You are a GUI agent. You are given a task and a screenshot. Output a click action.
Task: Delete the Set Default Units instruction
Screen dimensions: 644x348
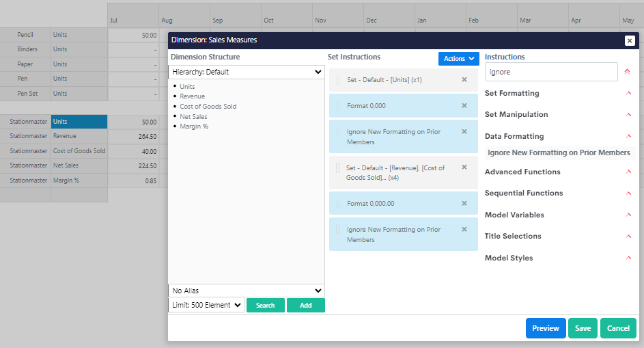[464, 79]
